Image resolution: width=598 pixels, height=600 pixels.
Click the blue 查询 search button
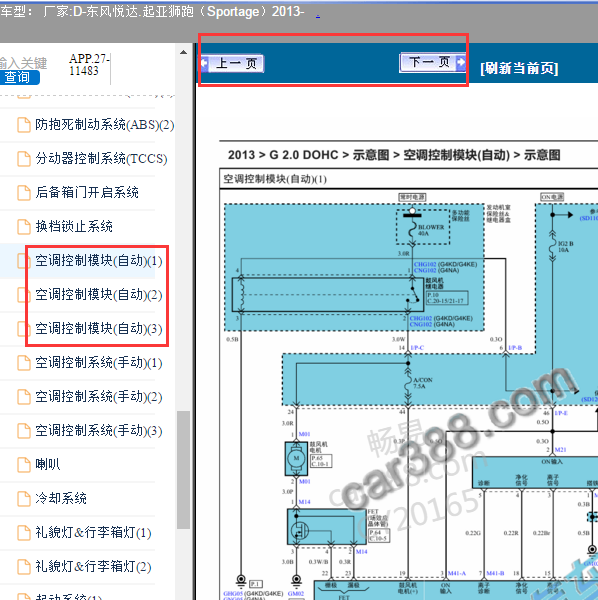click(19, 77)
